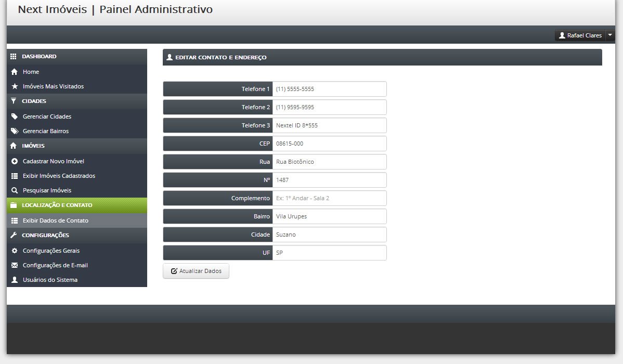623x364 pixels.
Task: Click the tag icon beside Gerenciar Cidades
Action: 15,116
